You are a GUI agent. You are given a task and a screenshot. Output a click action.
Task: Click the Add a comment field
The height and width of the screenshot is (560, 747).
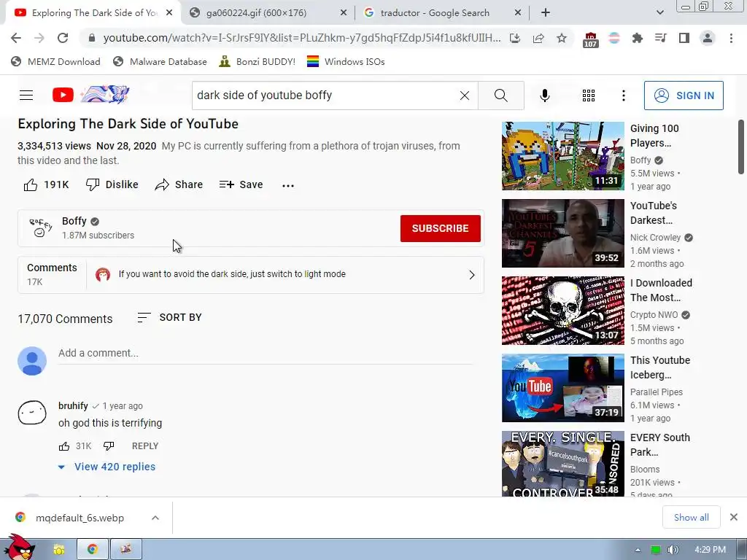pos(266,354)
